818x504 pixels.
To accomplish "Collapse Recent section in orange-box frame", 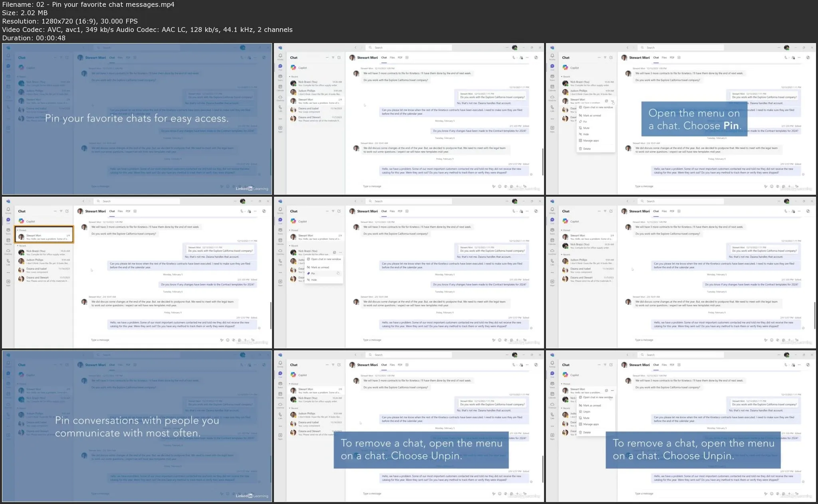I will (18, 246).
